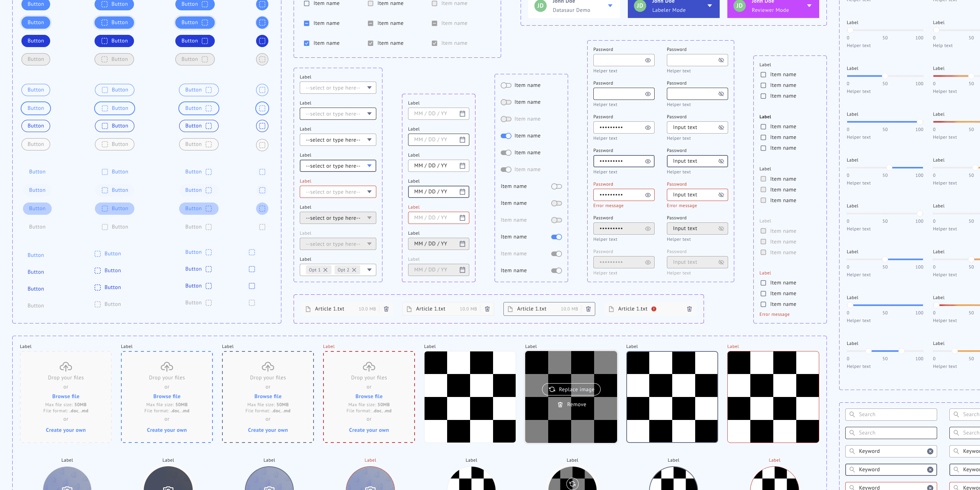Image resolution: width=980 pixels, height=490 pixels.
Task: Click Browse file in the first dropzone
Action: click(66, 396)
